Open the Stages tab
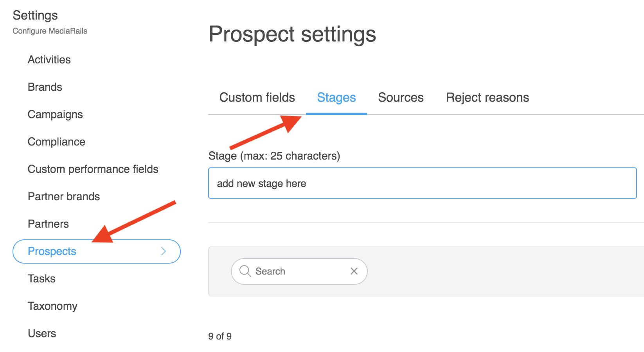The height and width of the screenshot is (352, 644). [x=336, y=97]
